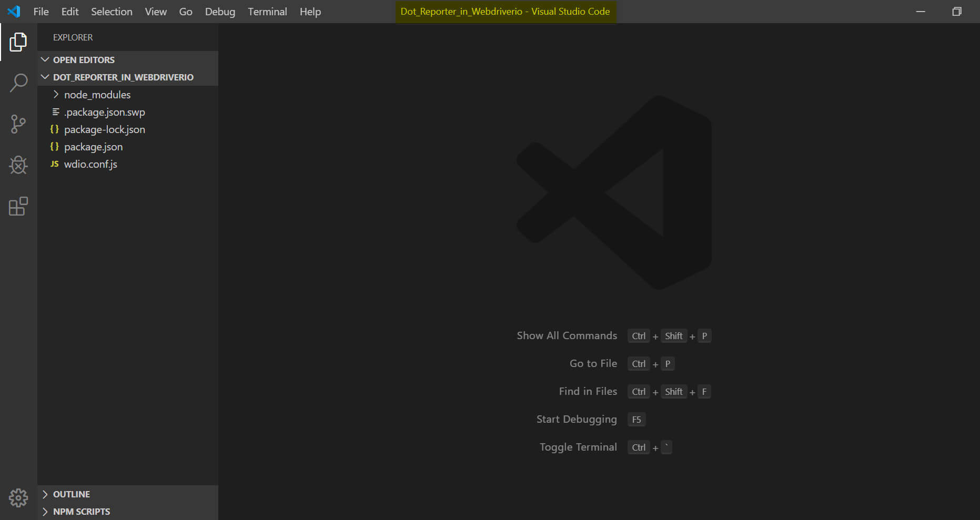Open the Go menu
The image size is (980, 520).
[x=186, y=12]
